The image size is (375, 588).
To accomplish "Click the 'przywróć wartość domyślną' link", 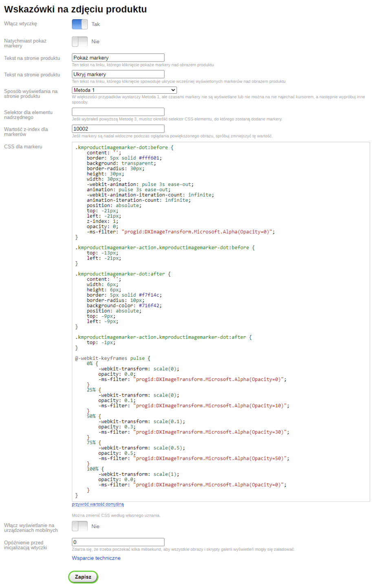I will click(98, 504).
